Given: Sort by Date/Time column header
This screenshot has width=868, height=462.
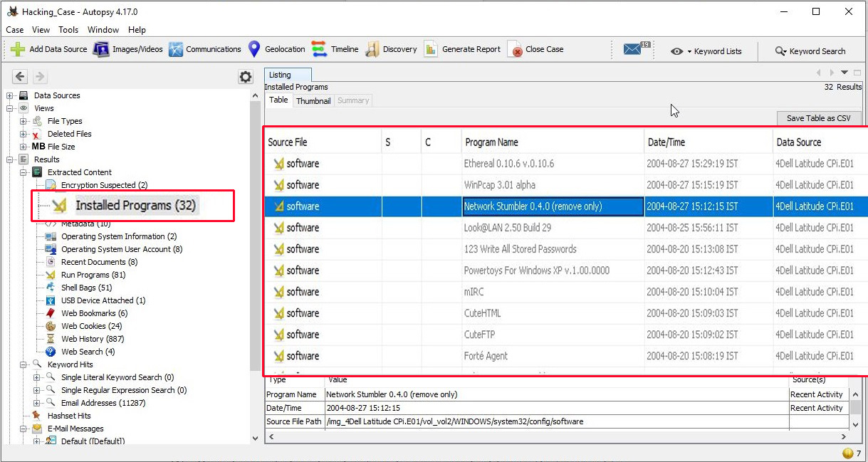Looking at the screenshot, I should pyautogui.click(x=708, y=142).
